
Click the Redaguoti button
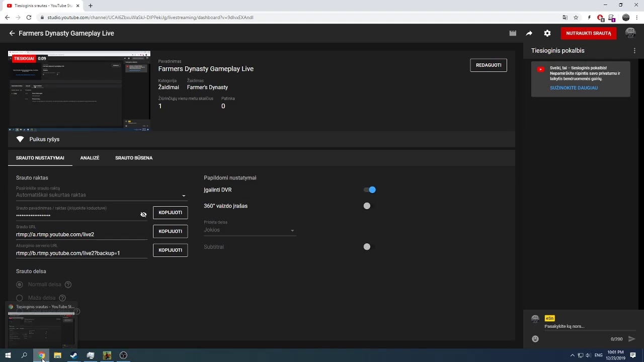[489, 65]
